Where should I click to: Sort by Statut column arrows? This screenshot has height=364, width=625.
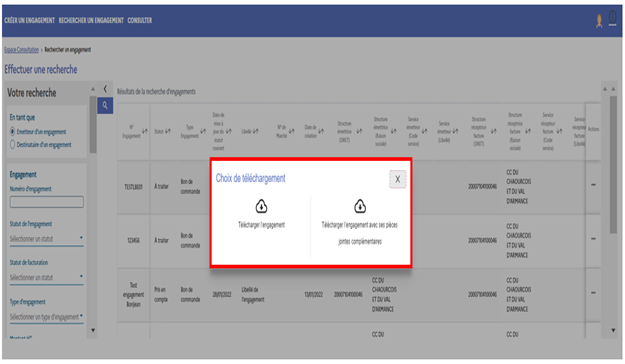pos(168,132)
